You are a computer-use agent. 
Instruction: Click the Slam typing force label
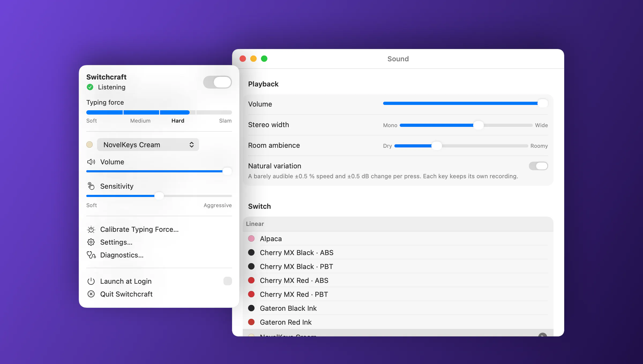[225, 121]
